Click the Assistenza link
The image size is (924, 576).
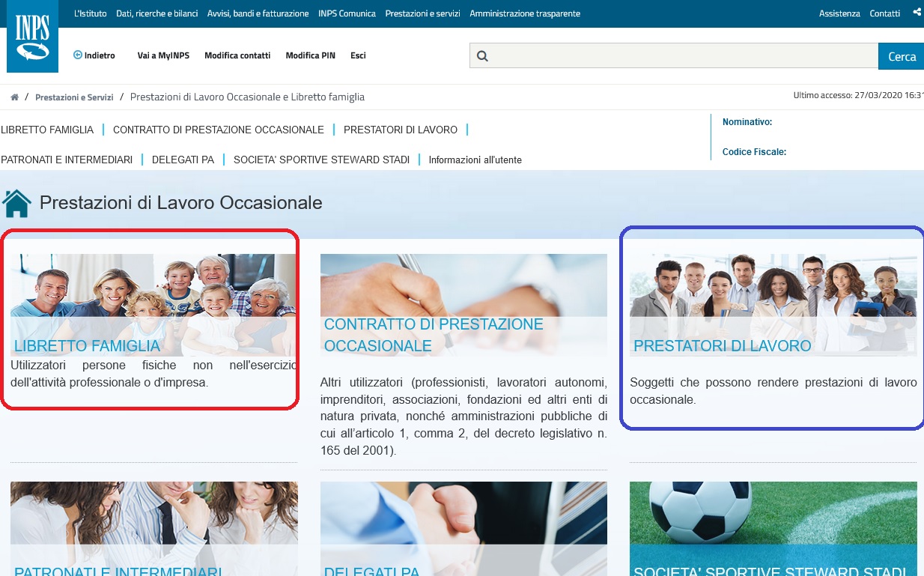point(839,13)
